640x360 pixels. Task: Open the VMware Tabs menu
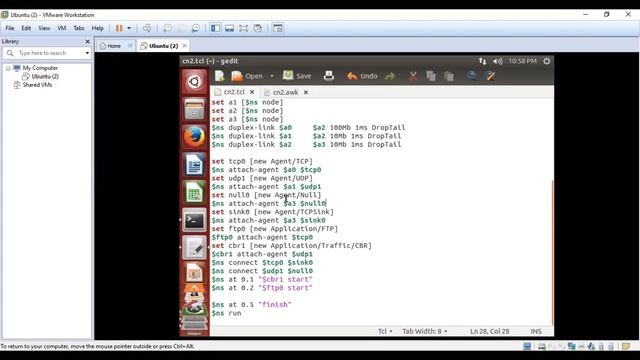79,28
